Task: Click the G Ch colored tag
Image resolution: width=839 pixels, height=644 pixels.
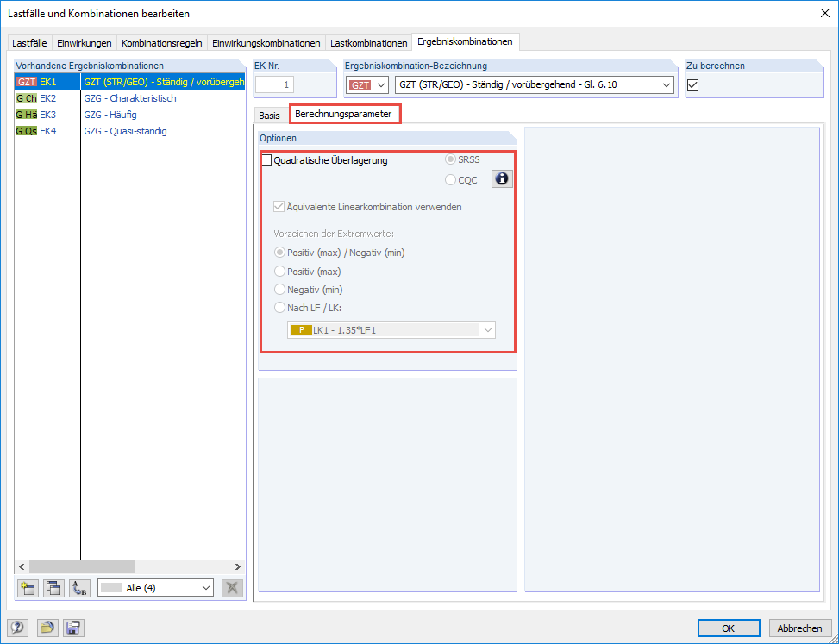Action: (x=26, y=98)
